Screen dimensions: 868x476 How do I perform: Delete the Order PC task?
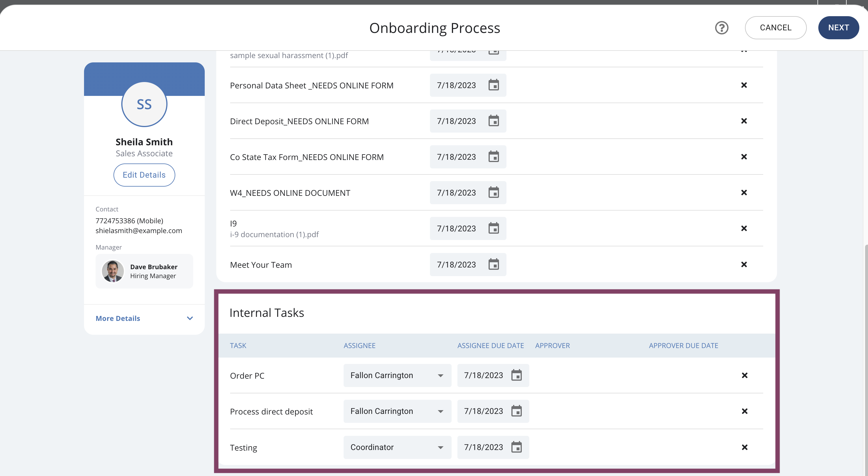tap(745, 375)
